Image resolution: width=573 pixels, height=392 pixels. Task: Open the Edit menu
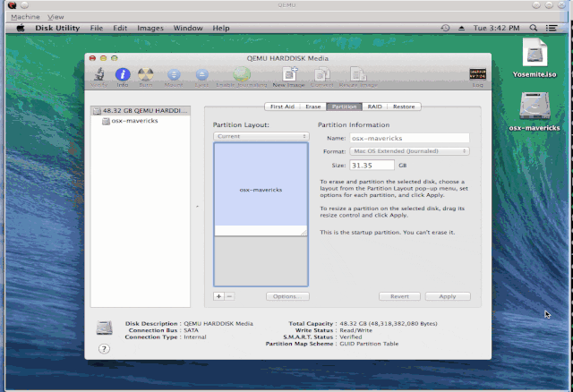[120, 28]
